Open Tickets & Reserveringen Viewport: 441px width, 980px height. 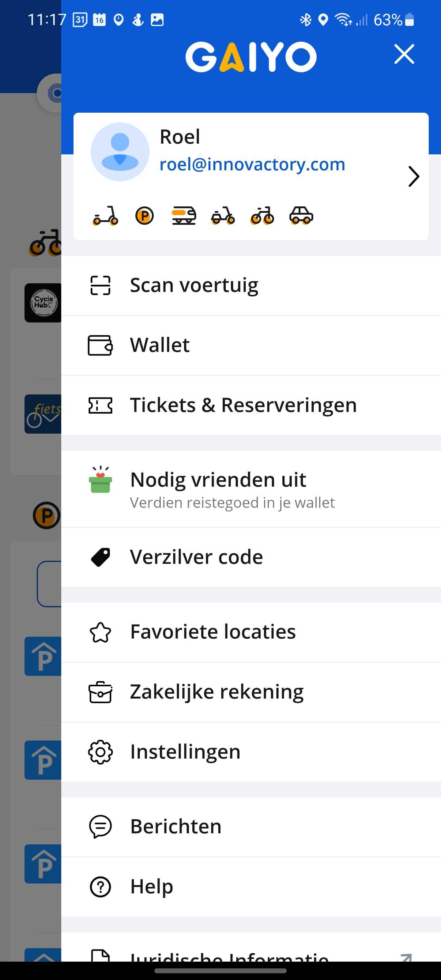click(x=251, y=405)
